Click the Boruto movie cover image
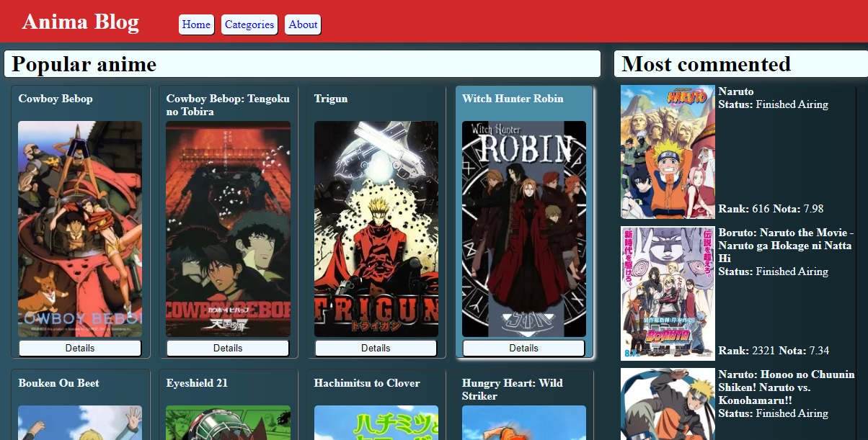 click(x=668, y=294)
